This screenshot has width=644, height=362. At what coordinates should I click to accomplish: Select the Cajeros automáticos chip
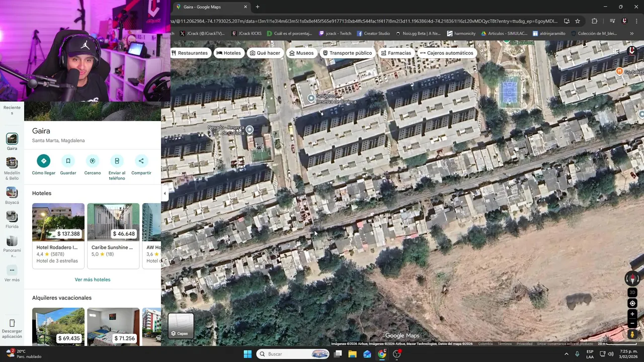447,53
